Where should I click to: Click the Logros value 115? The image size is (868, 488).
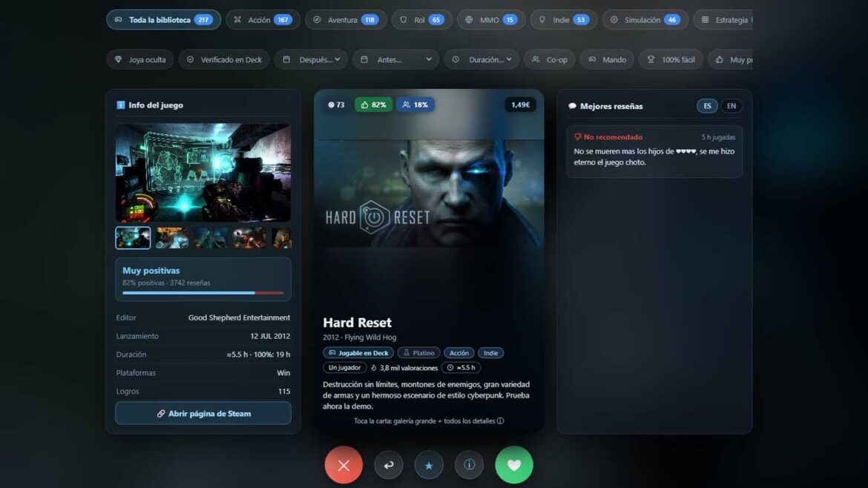[284, 391]
